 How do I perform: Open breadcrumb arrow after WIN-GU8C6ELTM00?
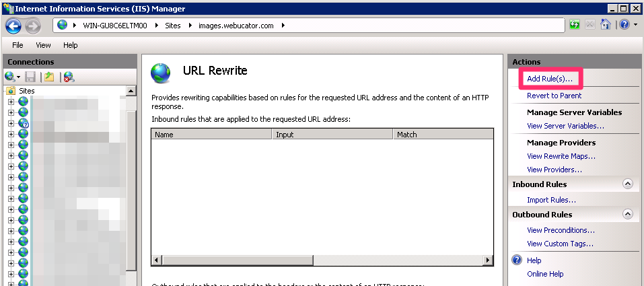(x=157, y=26)
